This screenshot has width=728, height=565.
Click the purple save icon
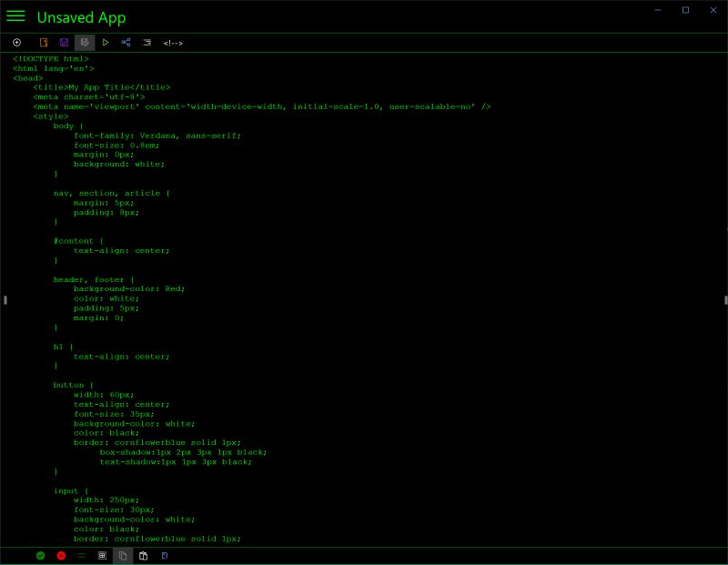(64, 43)
